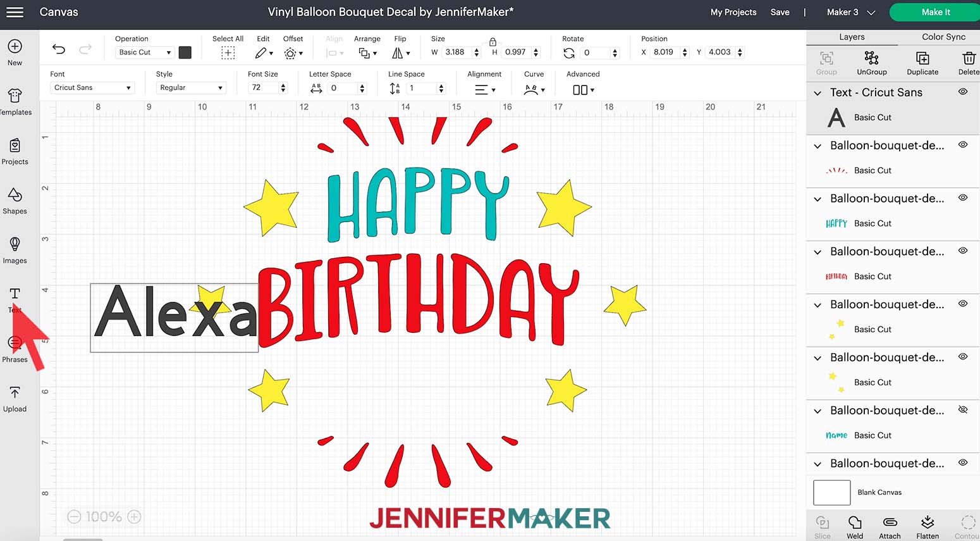Open the Phrases panel

point(15,349)
